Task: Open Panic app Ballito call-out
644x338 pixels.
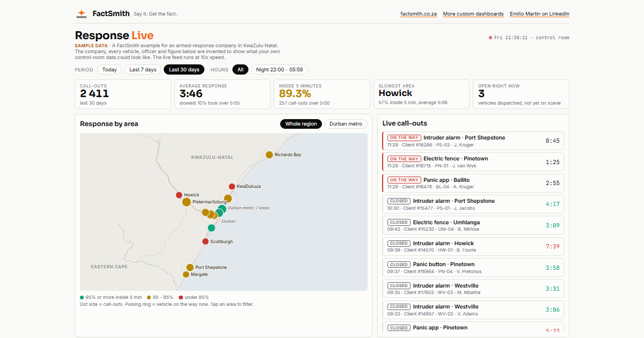Action: tap(473, 183)
